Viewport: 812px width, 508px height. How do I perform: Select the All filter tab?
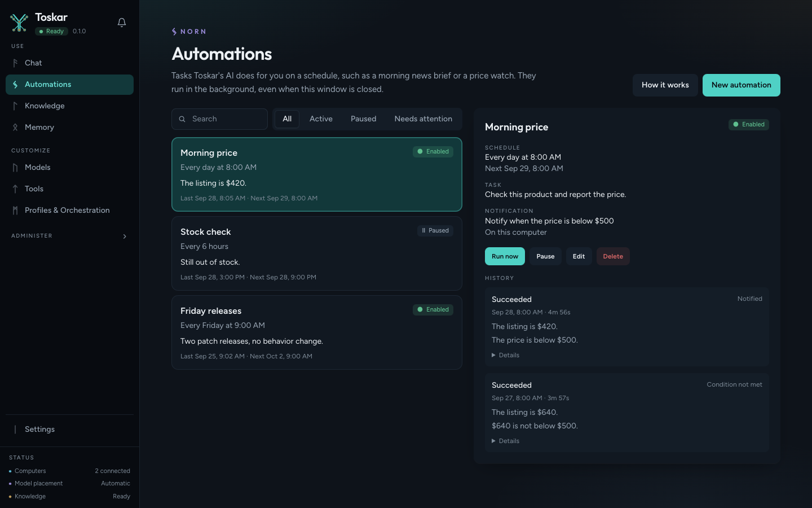[x=287, y=119]
